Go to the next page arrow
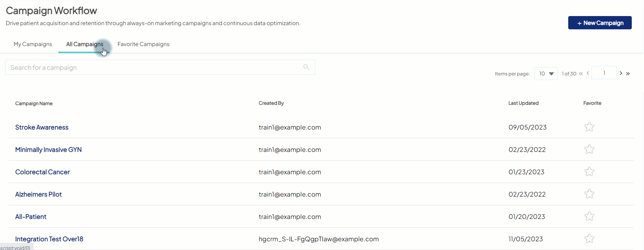Viewport: 644px width, 250px height. tap(621, 73)
